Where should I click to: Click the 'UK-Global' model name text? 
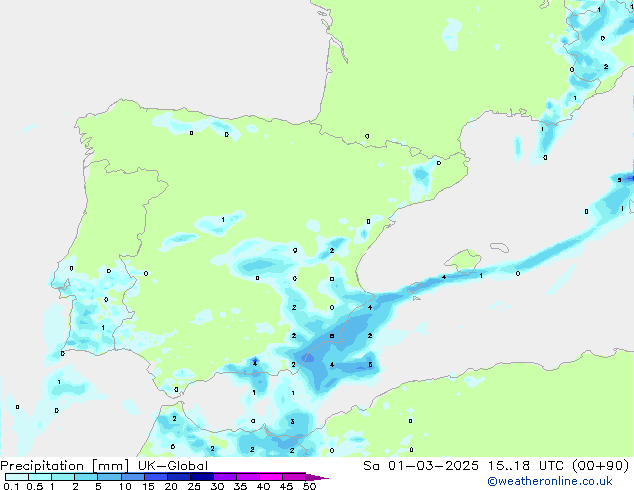(173, 466)
